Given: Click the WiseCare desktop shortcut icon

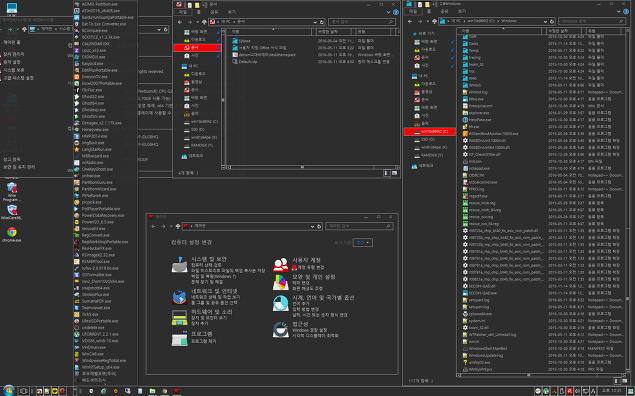Looking at the screenshot, I should 12,212.
